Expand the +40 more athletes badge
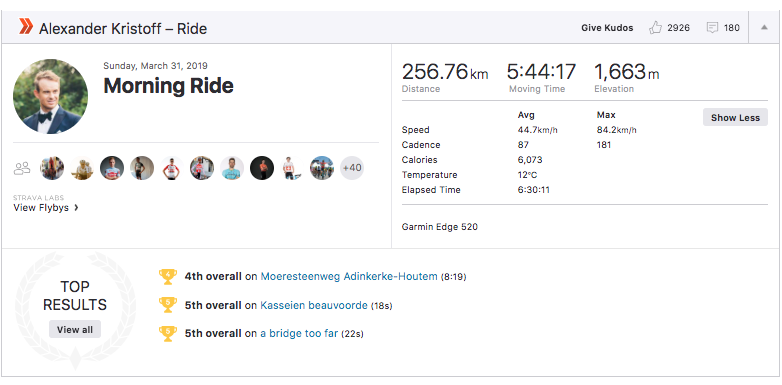This screenshot has height=385, width=782. [x=352, y=168]
